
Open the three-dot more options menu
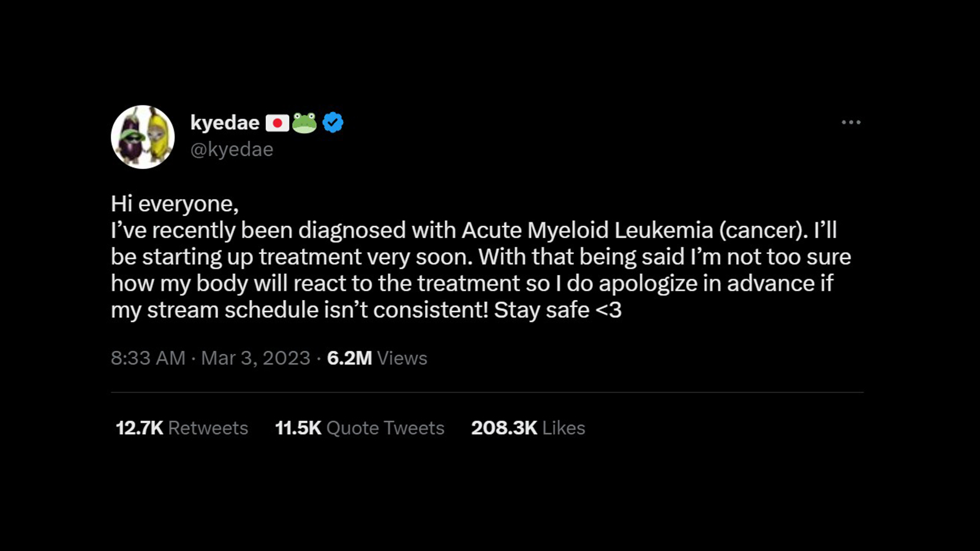[851, 122]
